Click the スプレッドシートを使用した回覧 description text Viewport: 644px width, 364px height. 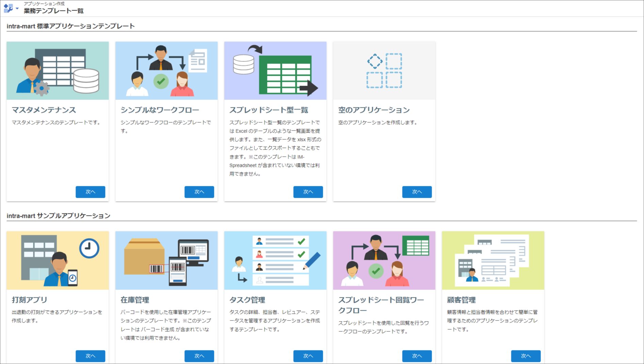[384, 327]
